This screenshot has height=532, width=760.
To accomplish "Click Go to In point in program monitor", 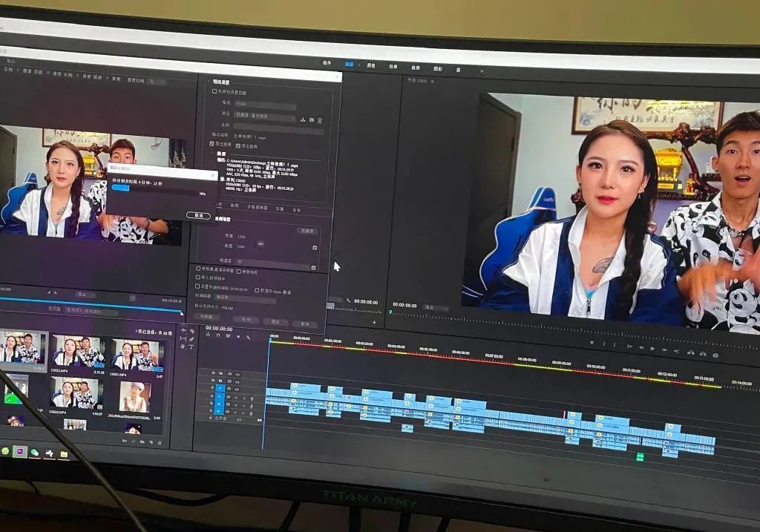I will 629,347.
